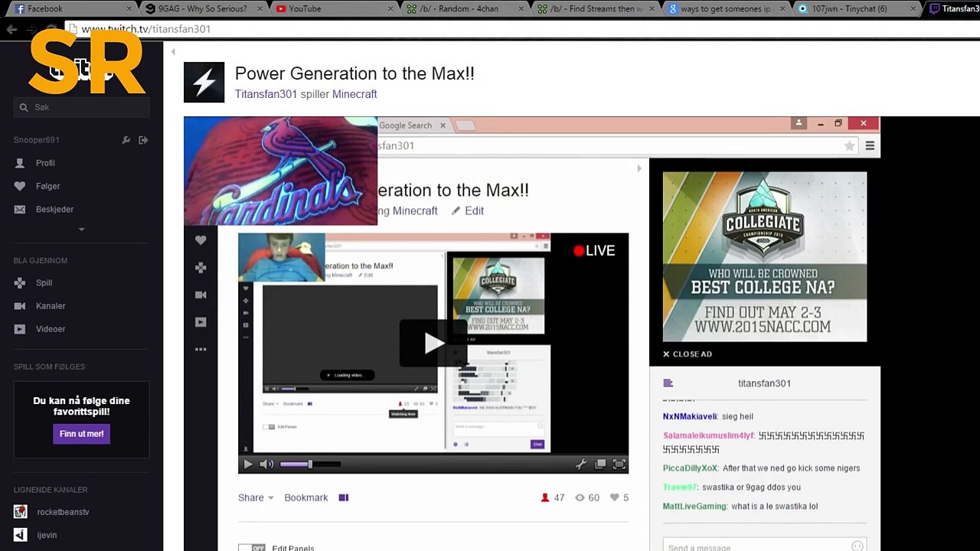Image resolution: width=980 pixels, height=551 pixels.
Task: Click the MattLiveGaming username in chat
Action: point(694,507)
